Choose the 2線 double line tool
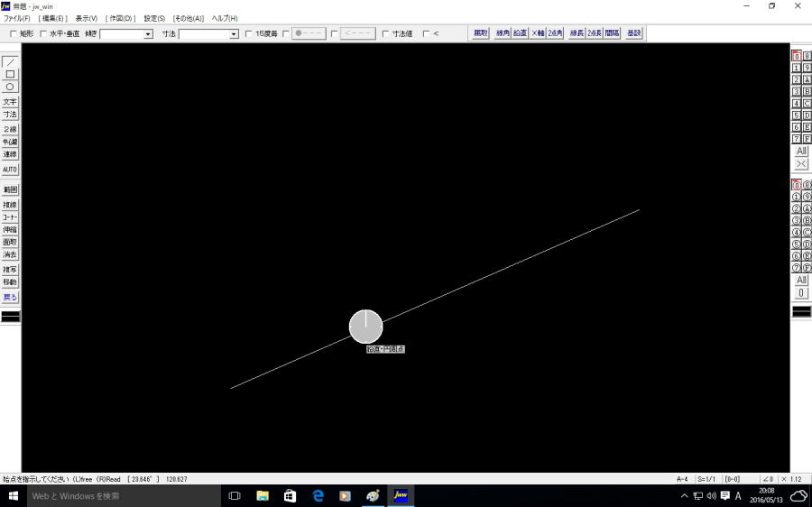The height and width of the screenshot is (507, 812). (10, 130)
